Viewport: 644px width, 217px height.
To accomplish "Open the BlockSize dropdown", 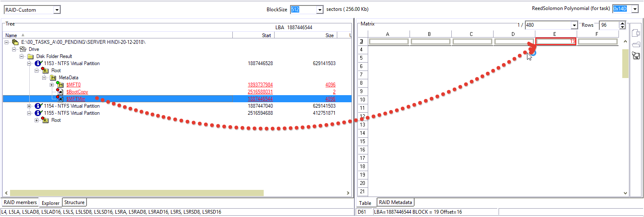I will [x=320, y=10].
